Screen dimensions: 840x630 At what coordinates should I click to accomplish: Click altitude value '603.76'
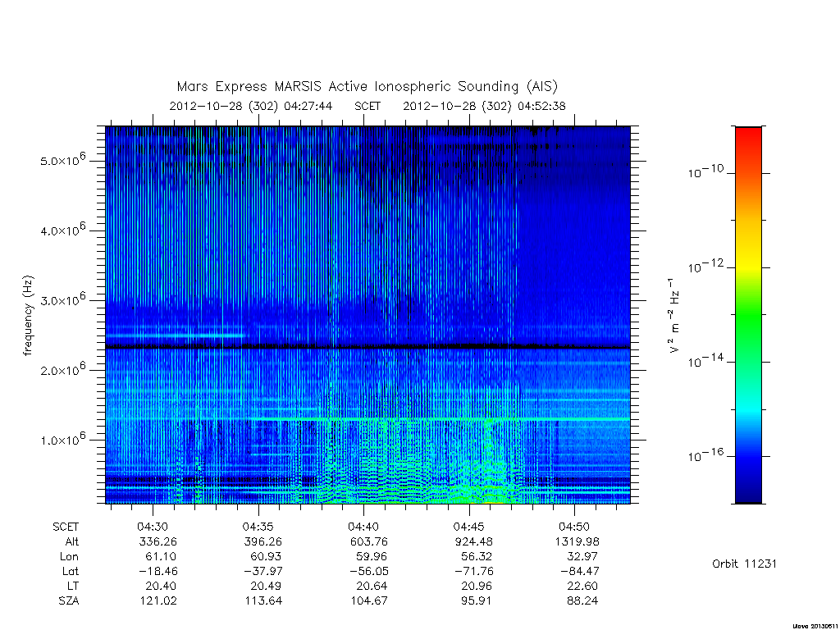click(x=368, y=541)
